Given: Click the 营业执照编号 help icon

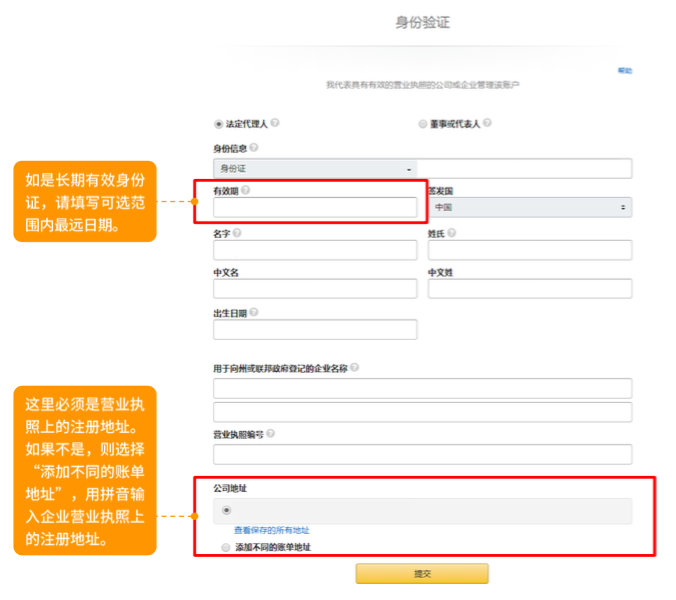Looking at the screenshot, I should pyautogui.click(x=270, y=434).
